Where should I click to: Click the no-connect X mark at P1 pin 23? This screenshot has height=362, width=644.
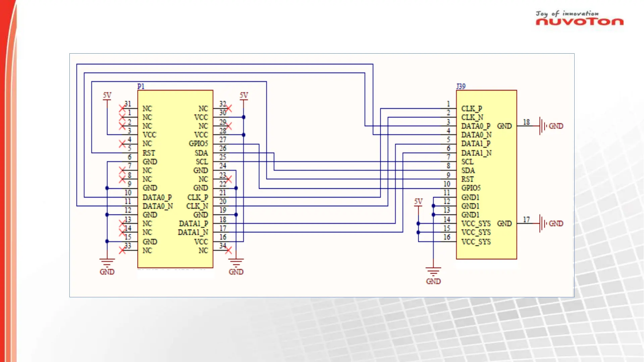pyautogui.click(x=228, y=179)
